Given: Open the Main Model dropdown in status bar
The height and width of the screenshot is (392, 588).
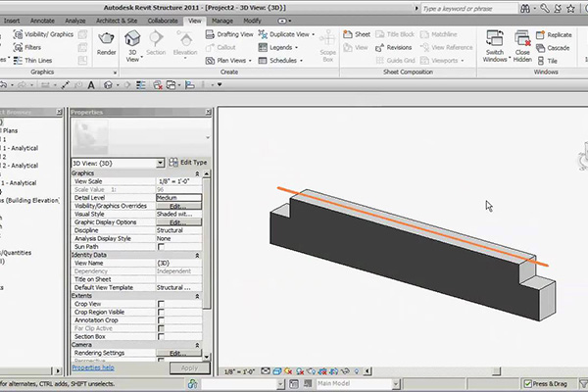Looking at the screenshot, I should pos(396,383).
